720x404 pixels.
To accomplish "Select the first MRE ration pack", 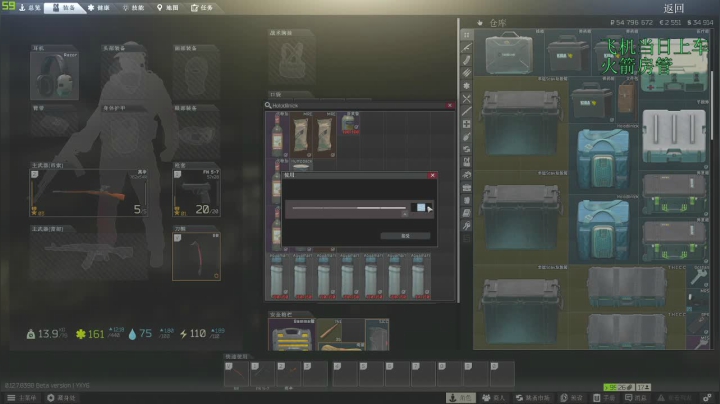I will (x=301, y=135).
